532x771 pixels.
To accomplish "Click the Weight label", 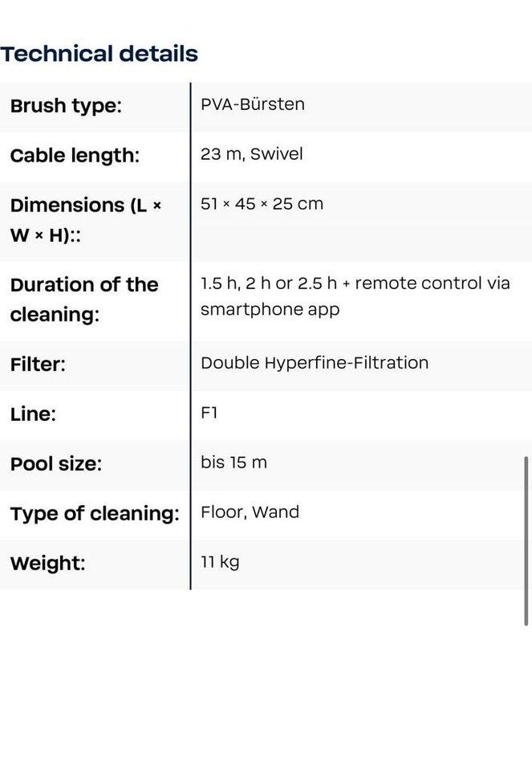I will coord(47,563).
